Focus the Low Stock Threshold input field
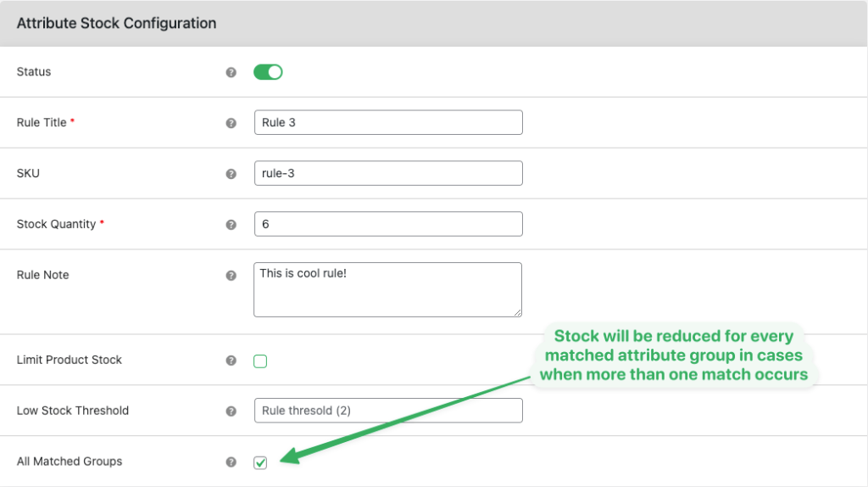 pyautogui.click(x=388, y=411)
